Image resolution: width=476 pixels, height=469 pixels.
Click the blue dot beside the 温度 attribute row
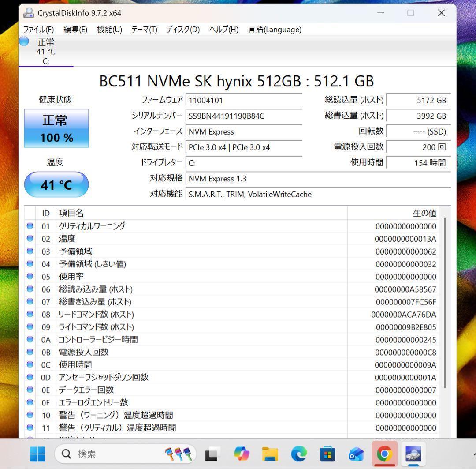[x=30, y=239]
